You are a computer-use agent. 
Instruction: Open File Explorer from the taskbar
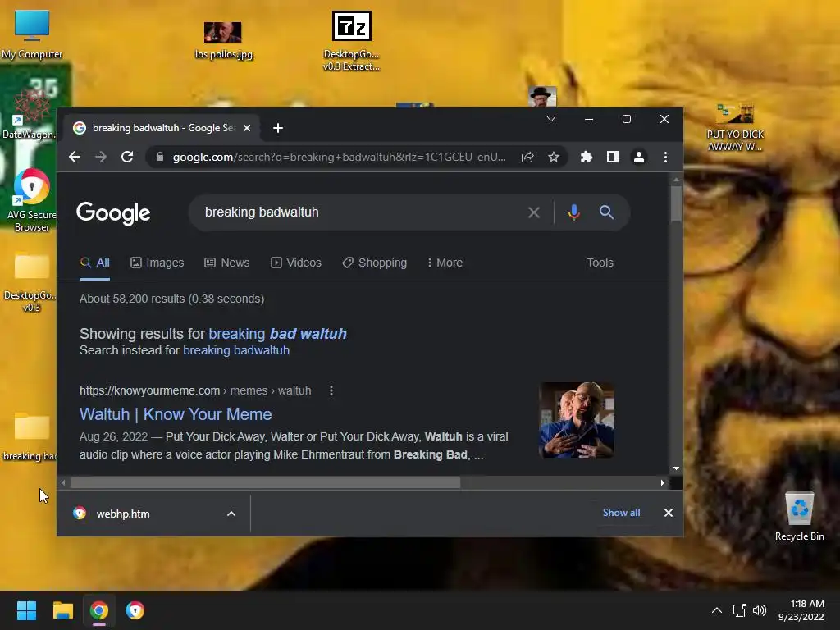point(62,610)
